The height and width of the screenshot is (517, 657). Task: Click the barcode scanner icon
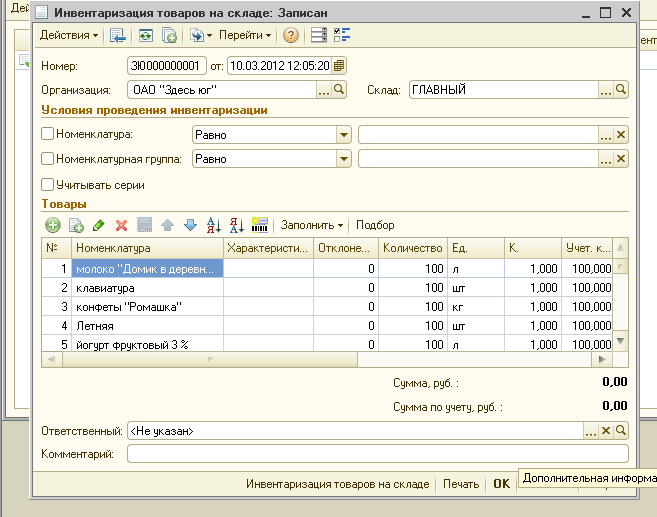pyautogui.click(x=259, y=225)
